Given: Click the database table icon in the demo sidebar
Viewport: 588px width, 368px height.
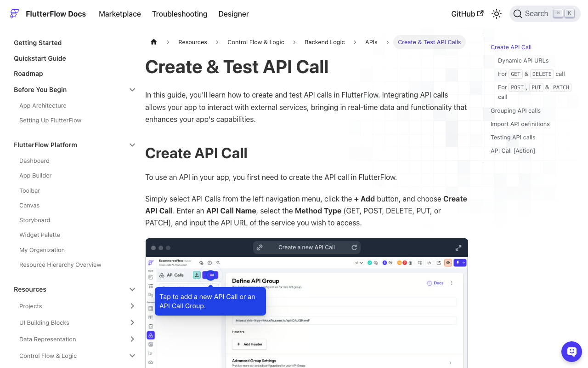Looking at the screenshot, I should pyautogui.click(x=151, y=309).
